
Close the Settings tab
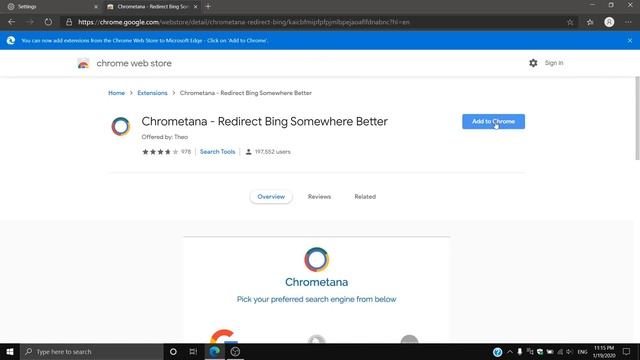coord(96,7)
